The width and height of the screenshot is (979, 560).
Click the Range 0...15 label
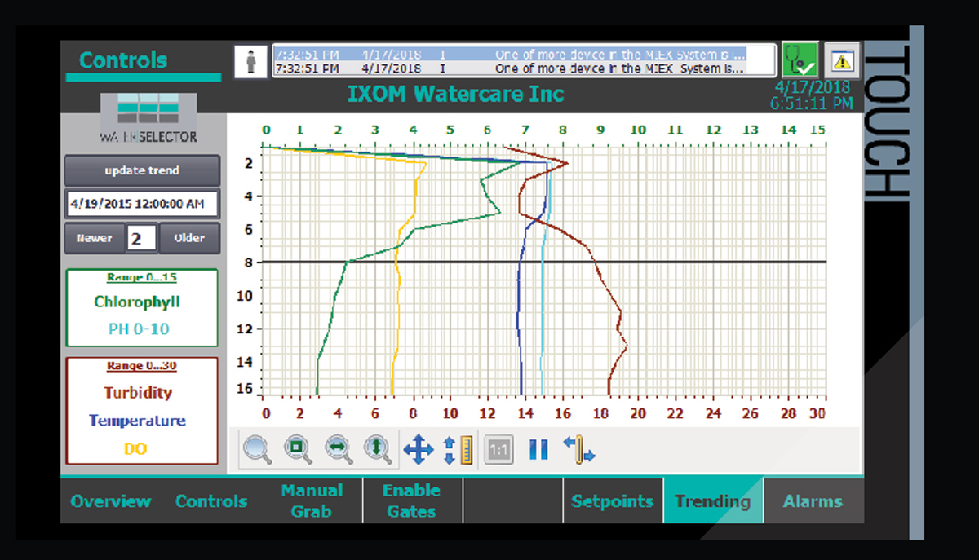coord(142,277)
